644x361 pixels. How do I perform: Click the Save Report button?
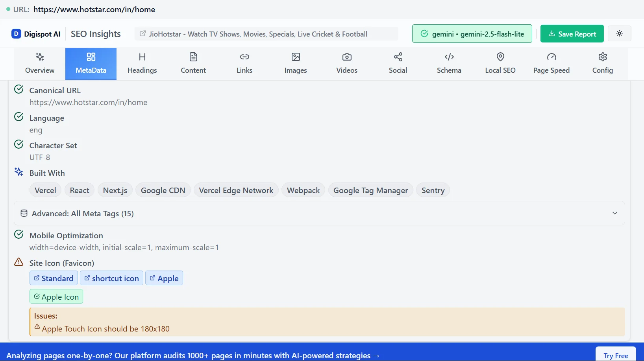click(x=572, y=34)
